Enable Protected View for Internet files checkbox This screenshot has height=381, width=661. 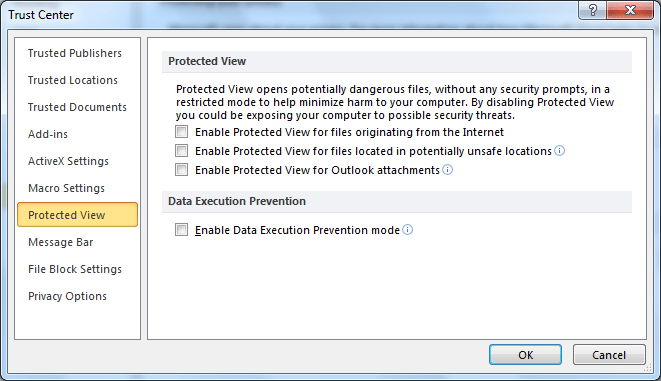182,132
